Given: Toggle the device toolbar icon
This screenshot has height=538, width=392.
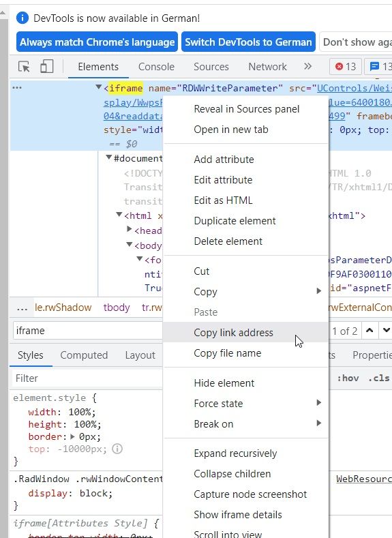Looking at the screenshot, I should (46, 67).
